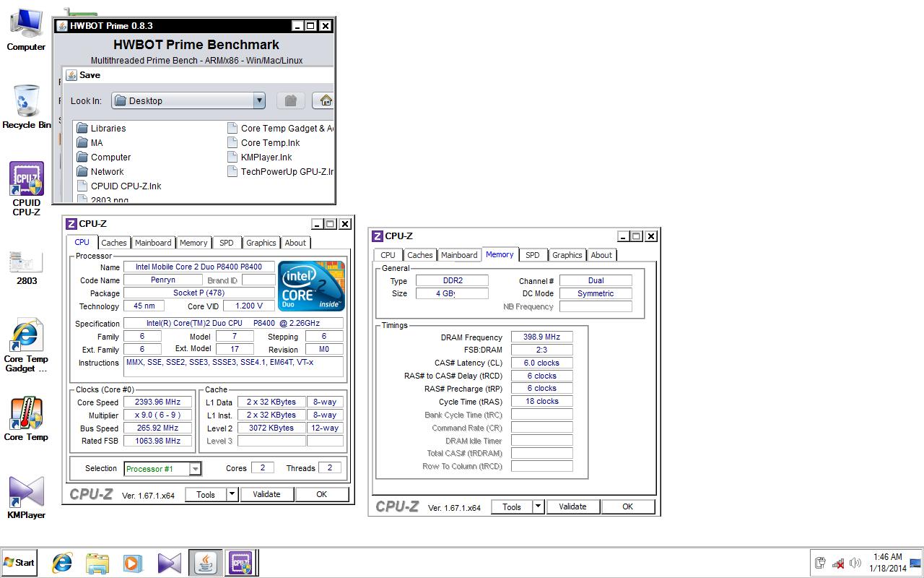Launch Core Temp desktop shortcut

[26, 418]
